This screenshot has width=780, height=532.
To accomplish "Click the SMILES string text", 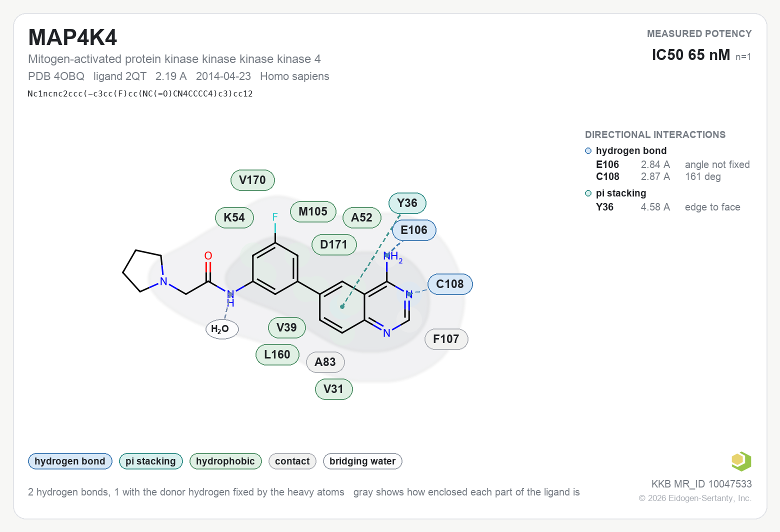I will point(140,93).
